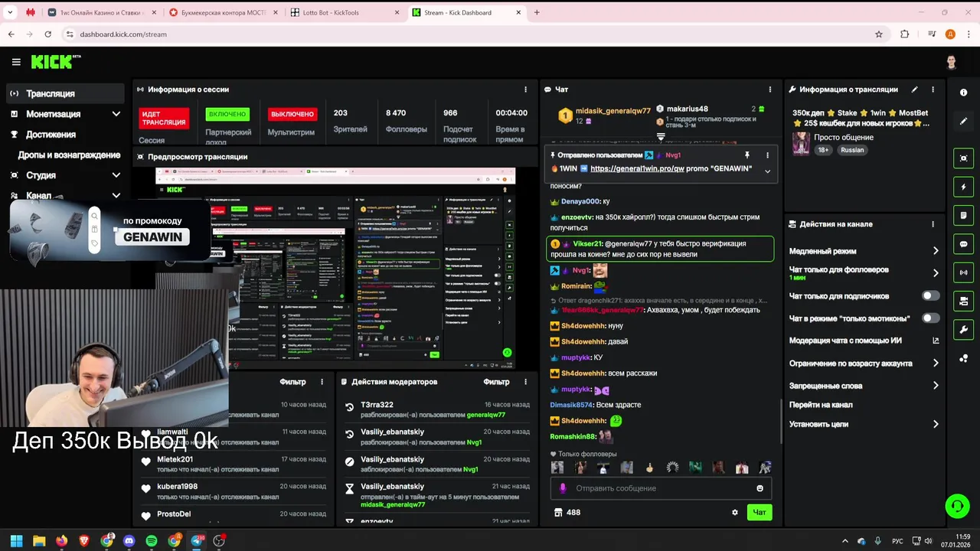The image size is (980, 551).
Task: Open File Explorer from the taskbar
Action: (39, 541)
